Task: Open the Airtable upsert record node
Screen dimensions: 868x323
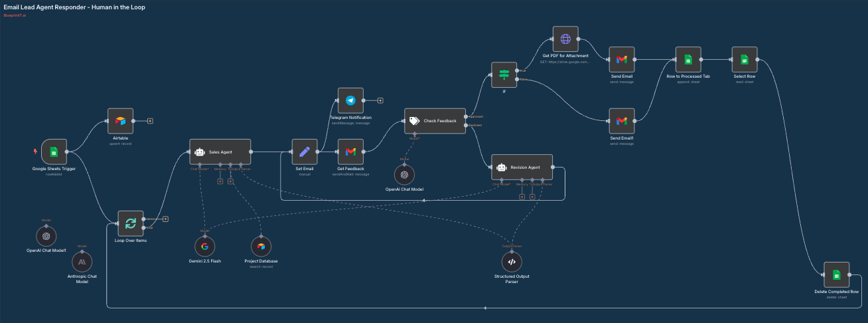Action: [x=120, y=121]
